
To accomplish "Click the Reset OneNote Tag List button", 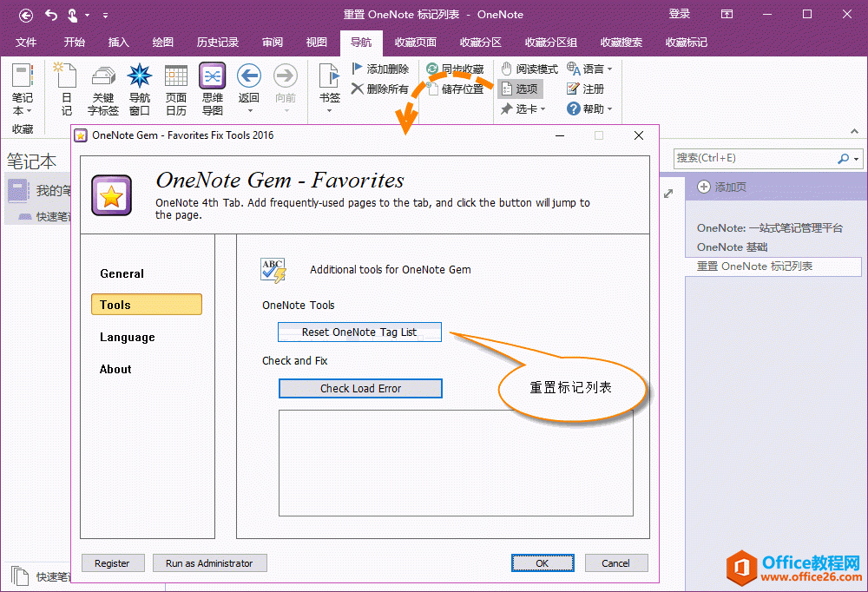I will tap(359, 332).
